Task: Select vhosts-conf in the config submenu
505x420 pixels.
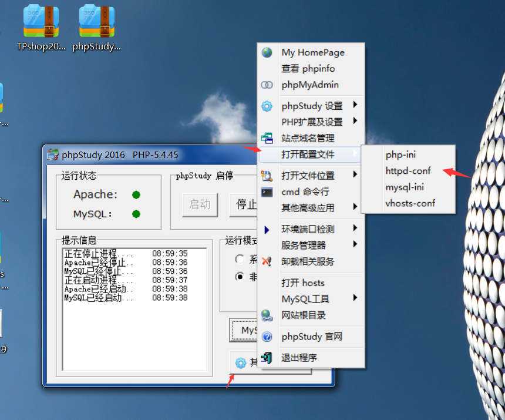Action: tap(408, 203)
